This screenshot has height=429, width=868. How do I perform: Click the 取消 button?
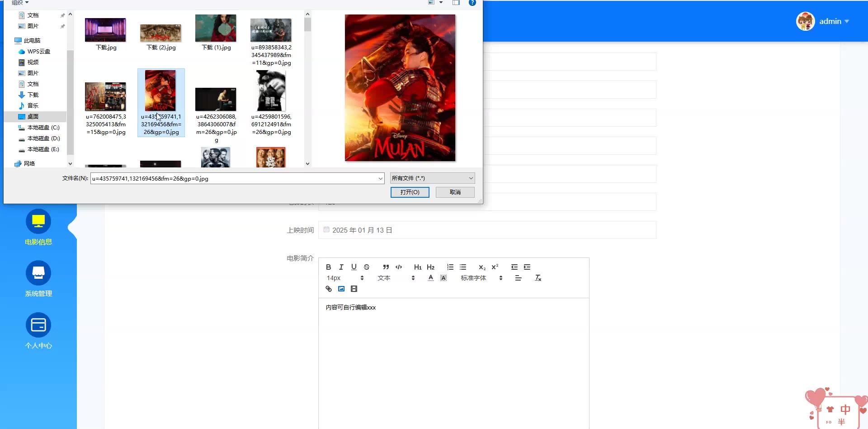coord(455,192)
